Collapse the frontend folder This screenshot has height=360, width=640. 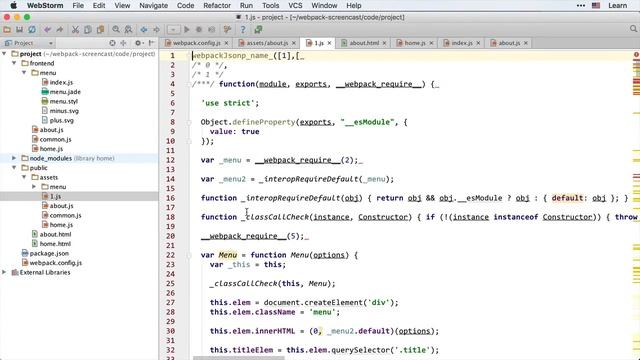[14, 63]
